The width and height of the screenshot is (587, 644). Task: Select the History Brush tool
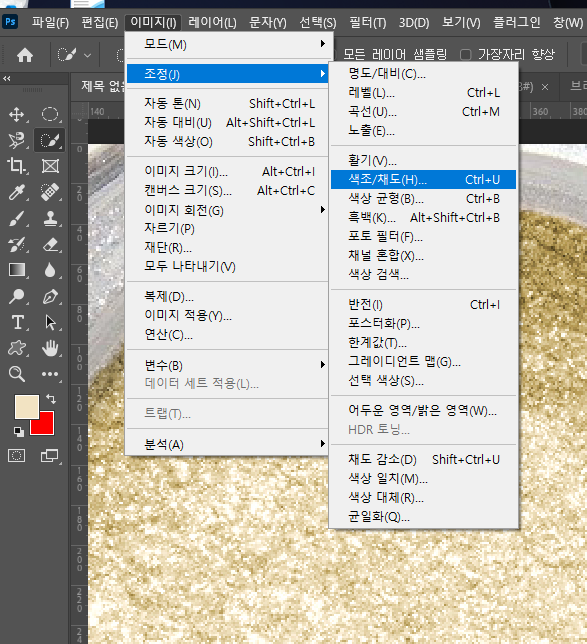(x=16, y=244)
